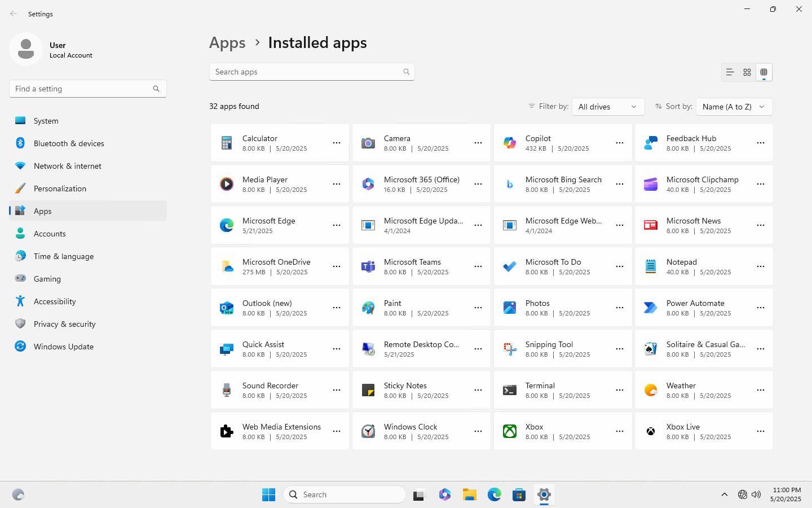
Task: Open more options for Microsoft Teams
Action: click(478, 266)
